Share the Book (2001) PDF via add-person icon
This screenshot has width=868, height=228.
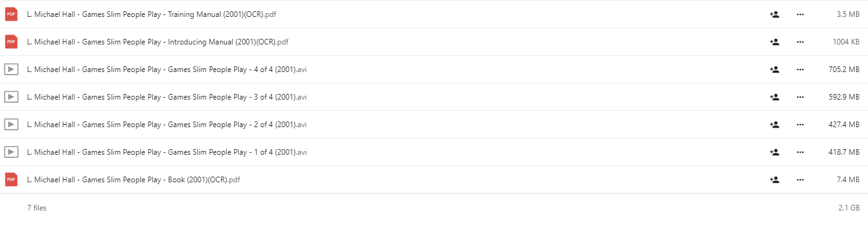774,180
